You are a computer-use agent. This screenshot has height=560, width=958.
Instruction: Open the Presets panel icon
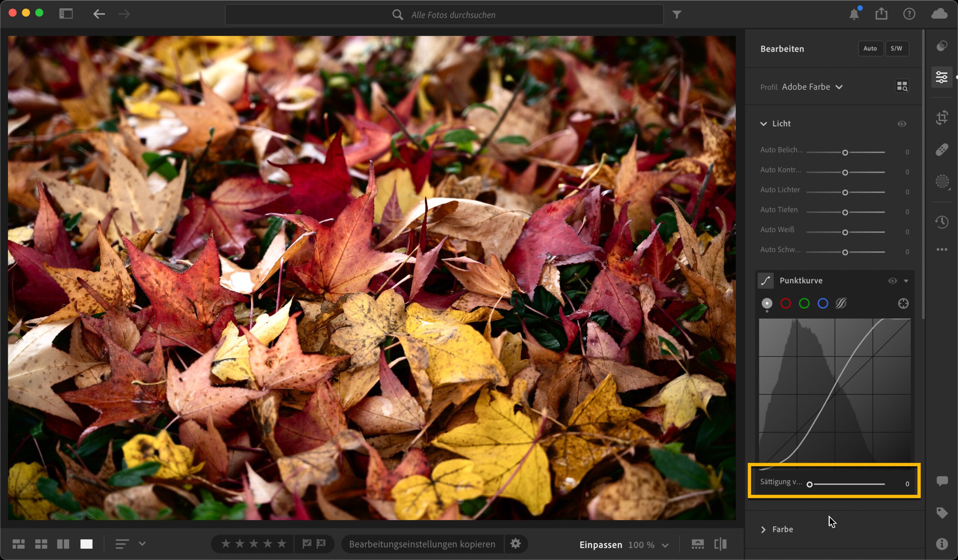(941, 46)
